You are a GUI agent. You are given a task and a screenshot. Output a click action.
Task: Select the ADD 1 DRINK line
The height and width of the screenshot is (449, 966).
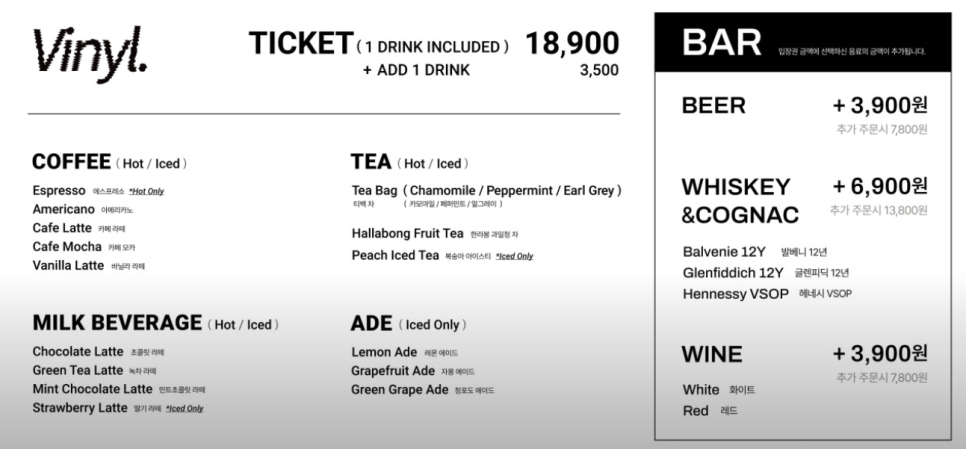pyautogui.click(x=416, y=70)
